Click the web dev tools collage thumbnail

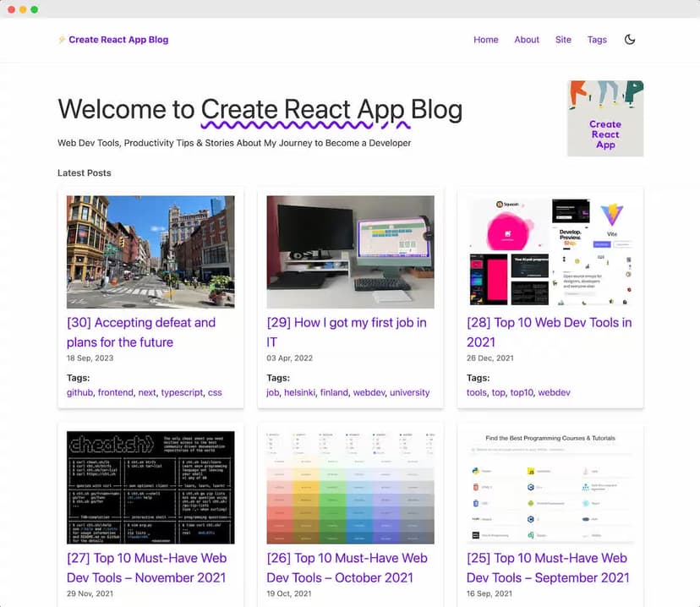pyautogui.click(x=550, y=252)
